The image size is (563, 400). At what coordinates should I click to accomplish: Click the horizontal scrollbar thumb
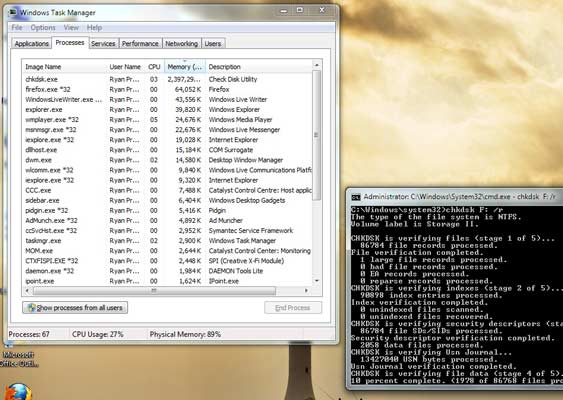(154, 290)
